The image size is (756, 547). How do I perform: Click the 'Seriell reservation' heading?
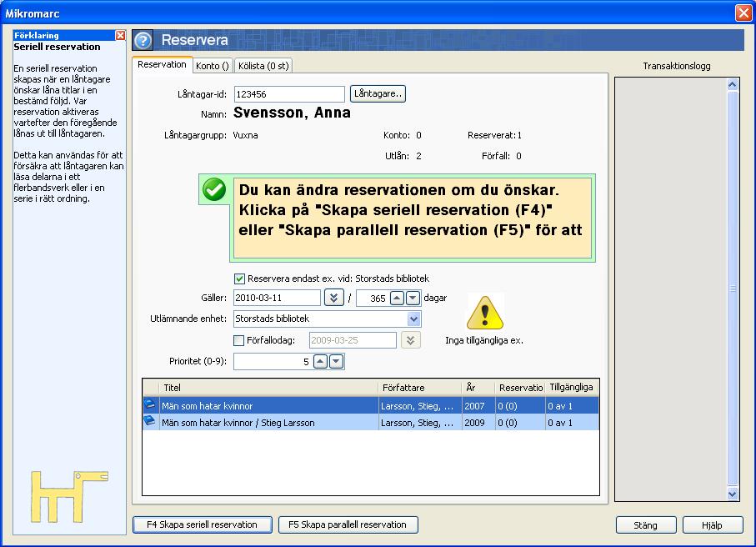tap(57, 47)
